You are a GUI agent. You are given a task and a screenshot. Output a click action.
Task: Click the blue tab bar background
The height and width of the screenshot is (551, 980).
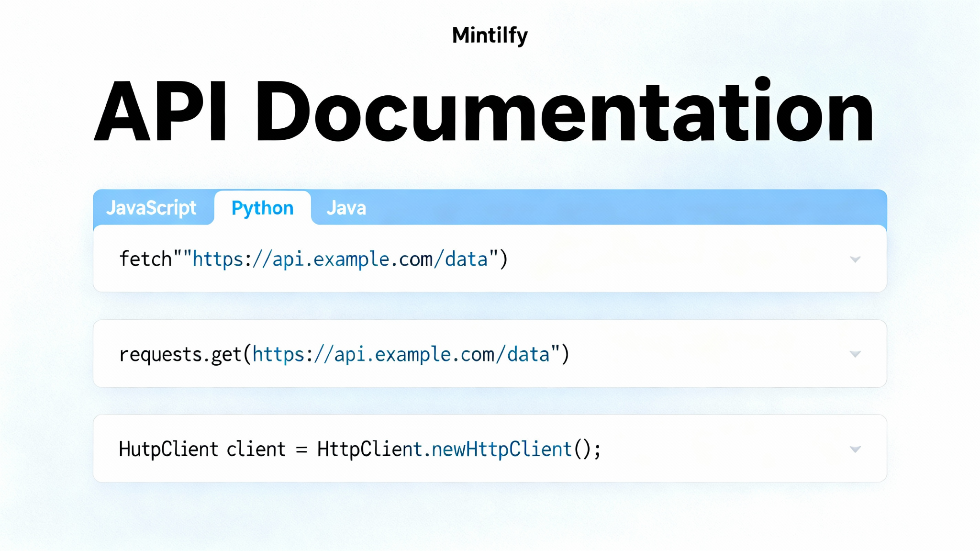click(622, 208)
